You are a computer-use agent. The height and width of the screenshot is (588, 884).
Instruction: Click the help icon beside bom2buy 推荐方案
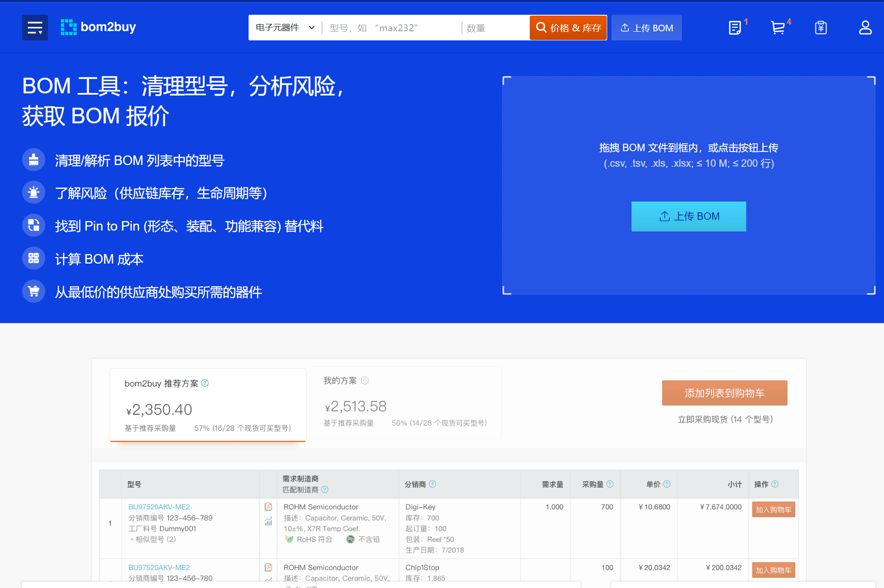tap(205, 383)
